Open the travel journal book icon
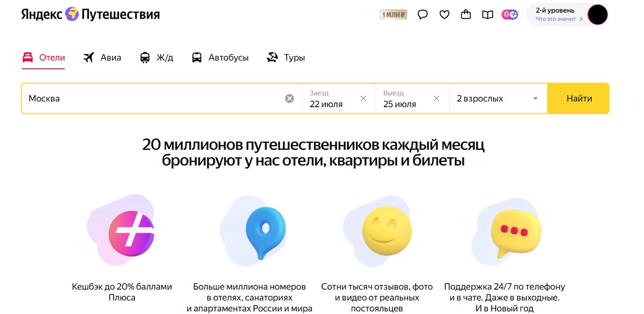 pos(487,15)
